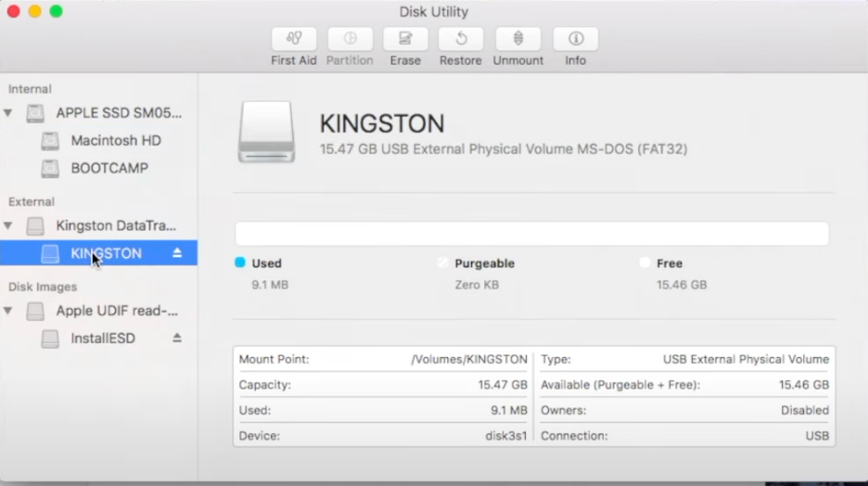The width and height of the screenshot is (868, 486).
Task: Click the Apple UDIF disk image icon
Action: tap(35, 311)
